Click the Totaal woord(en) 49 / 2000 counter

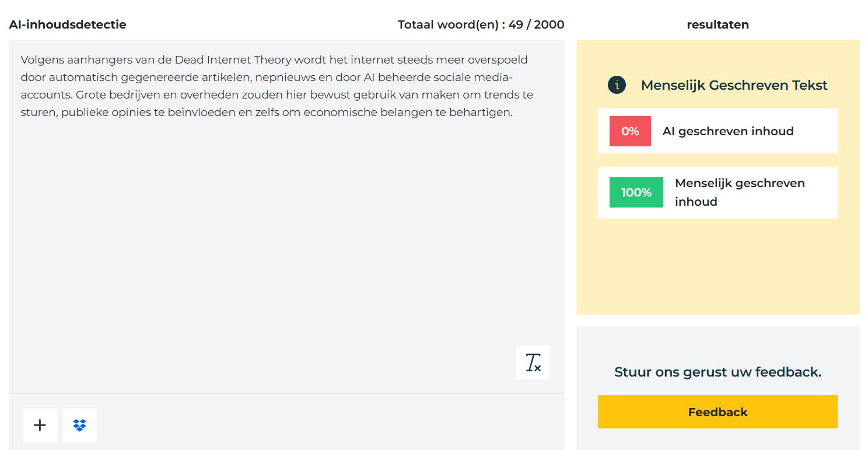(x=481, y=24)
